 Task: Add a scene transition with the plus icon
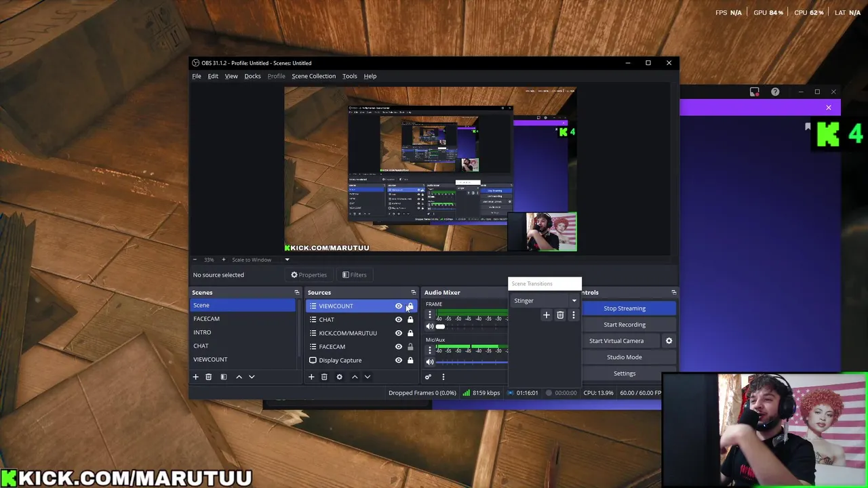[x=546, y=315]
